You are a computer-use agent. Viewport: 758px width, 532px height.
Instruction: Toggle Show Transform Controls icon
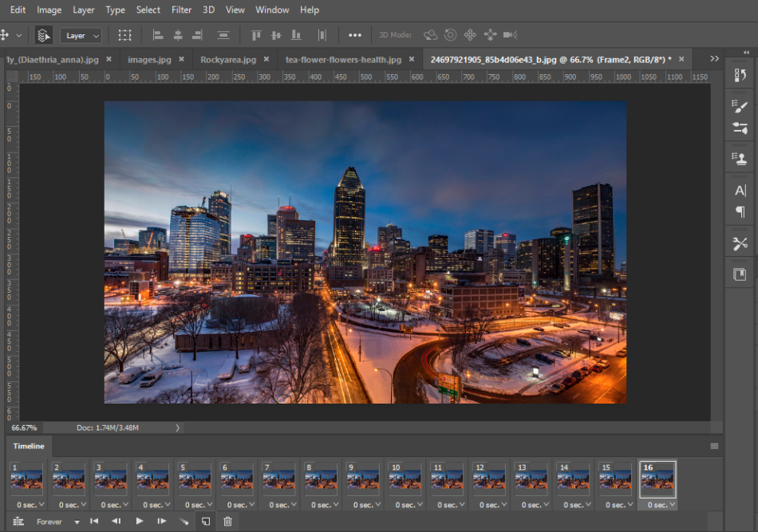click(x=124, y=35)
